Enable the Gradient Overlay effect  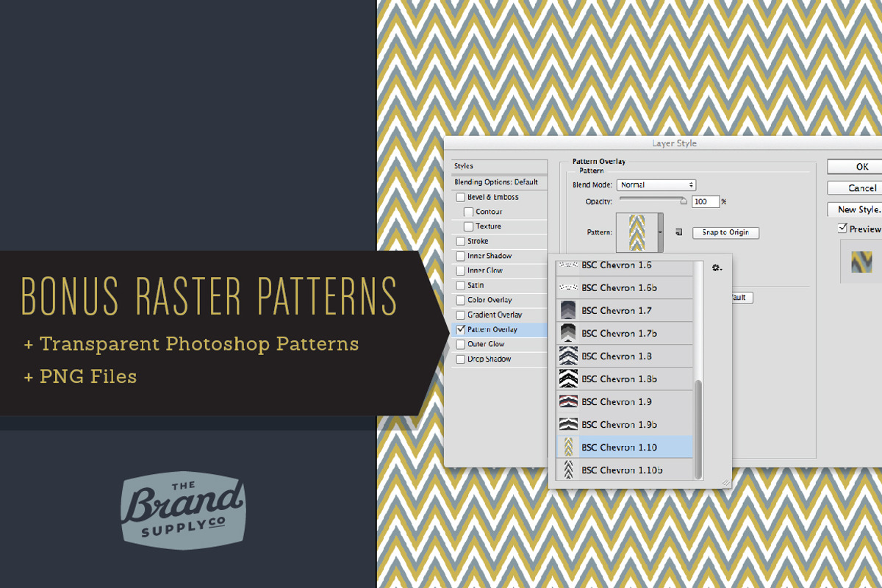click(x=461, y=315)
